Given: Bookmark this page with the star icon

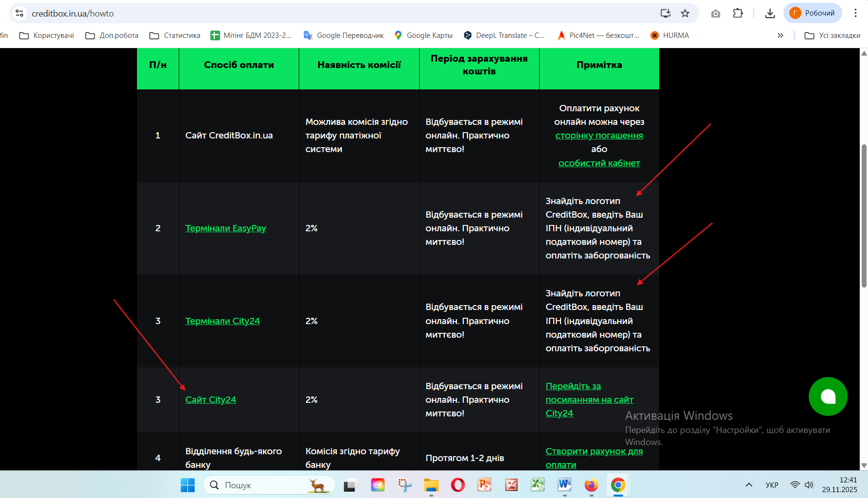Looking at the screenshot, I should point(685,13).
